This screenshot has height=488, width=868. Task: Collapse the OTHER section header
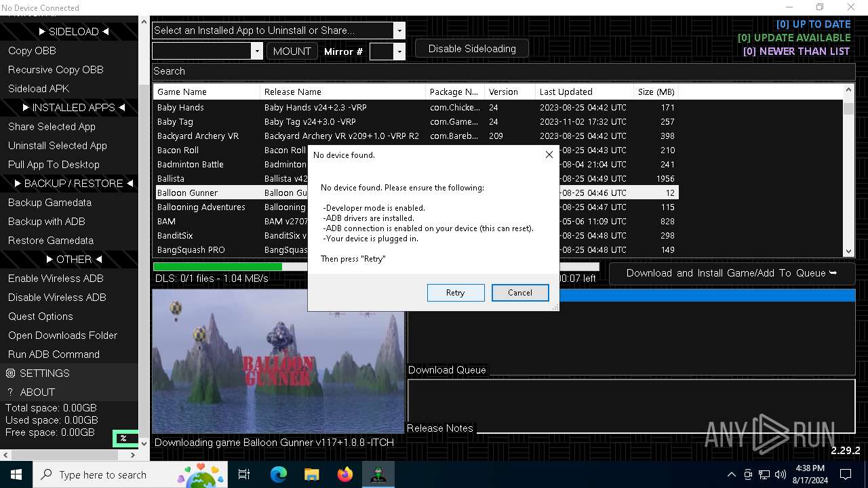(x=69, y=260)
